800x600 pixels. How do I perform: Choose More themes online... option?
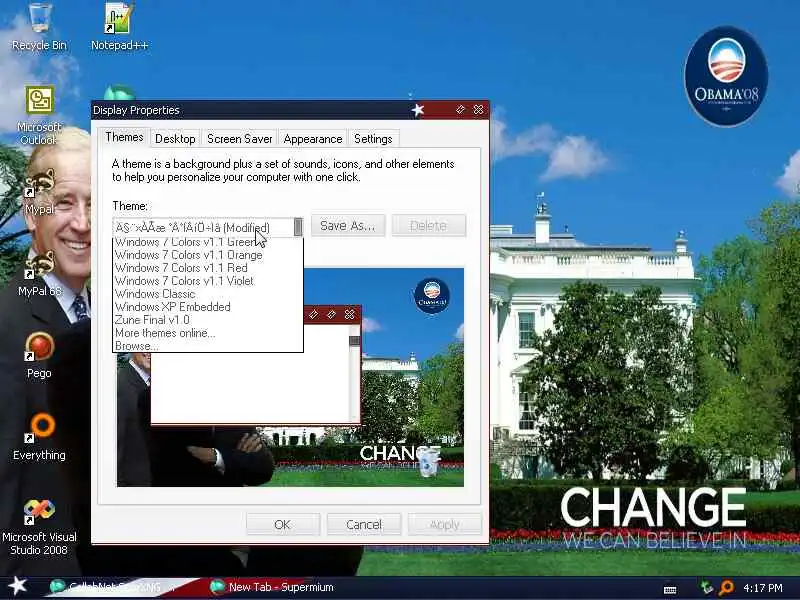[x=208, y=333]
